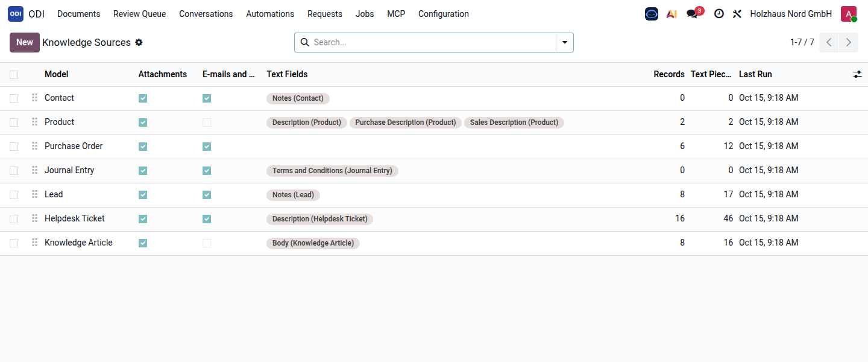Open the Configuration menu
The image size is (868, 362).
coord(444,14)
